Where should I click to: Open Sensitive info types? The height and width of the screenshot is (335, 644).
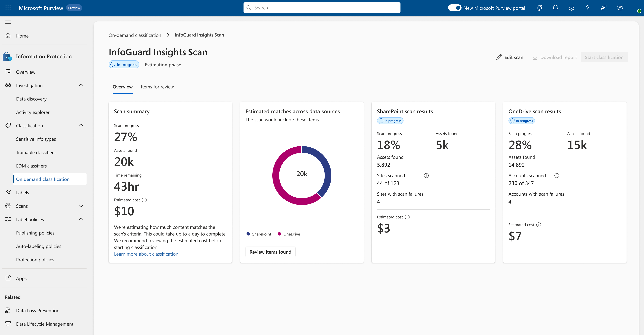[36, 139]
